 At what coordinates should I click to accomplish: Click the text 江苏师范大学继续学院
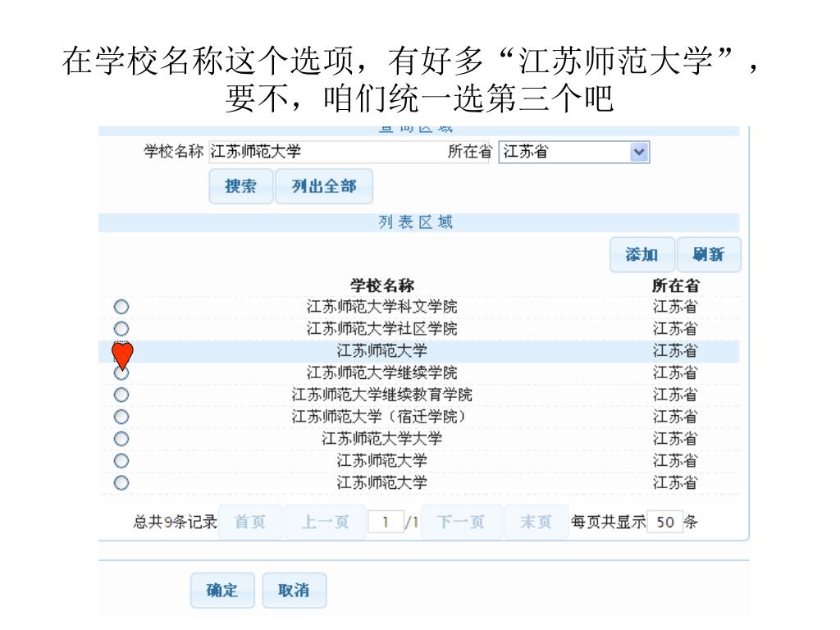[382, 372]
